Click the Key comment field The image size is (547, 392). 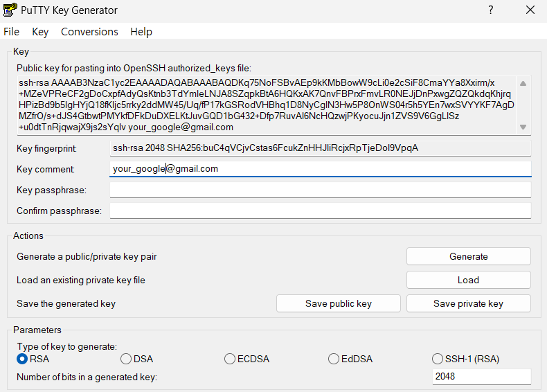click(321, 169)
